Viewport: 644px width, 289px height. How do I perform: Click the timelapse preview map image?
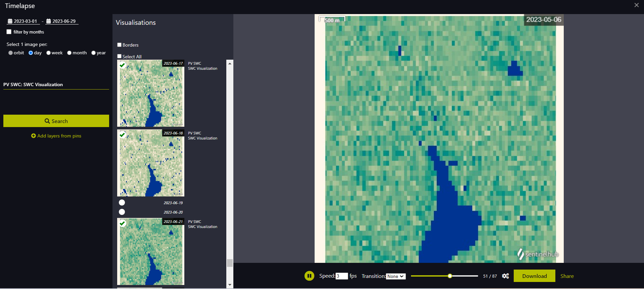[439, 138]
